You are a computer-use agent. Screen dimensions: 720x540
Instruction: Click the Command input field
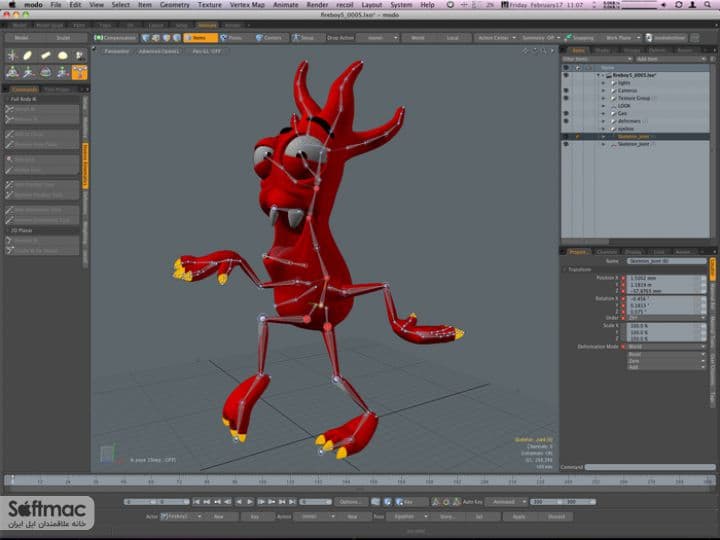tap(650, 467)
